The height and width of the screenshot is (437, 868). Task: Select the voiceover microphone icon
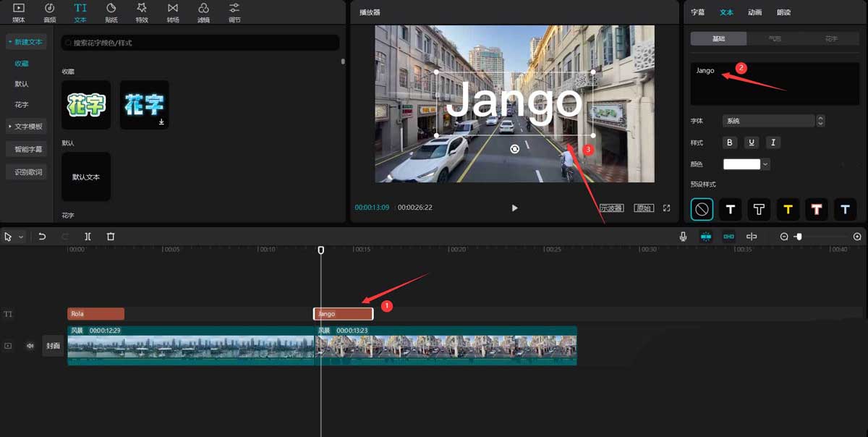click(681, 236)
